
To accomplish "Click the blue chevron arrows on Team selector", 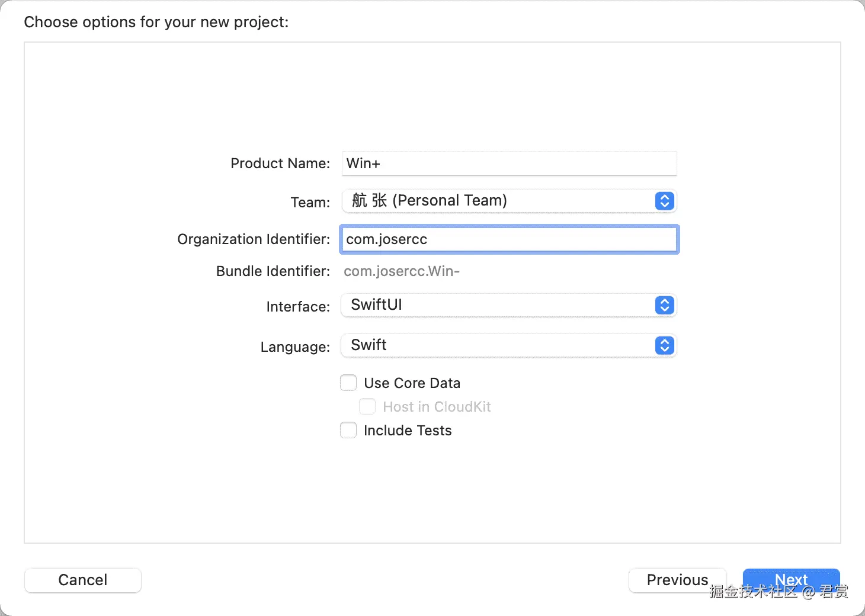I will pos(664,201).
